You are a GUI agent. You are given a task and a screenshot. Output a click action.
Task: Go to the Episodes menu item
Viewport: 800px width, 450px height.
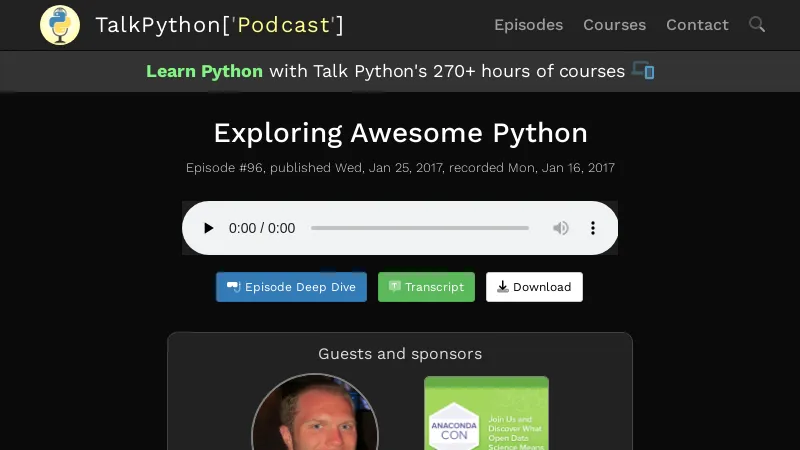pyautogui.click(x=528, y=25)
